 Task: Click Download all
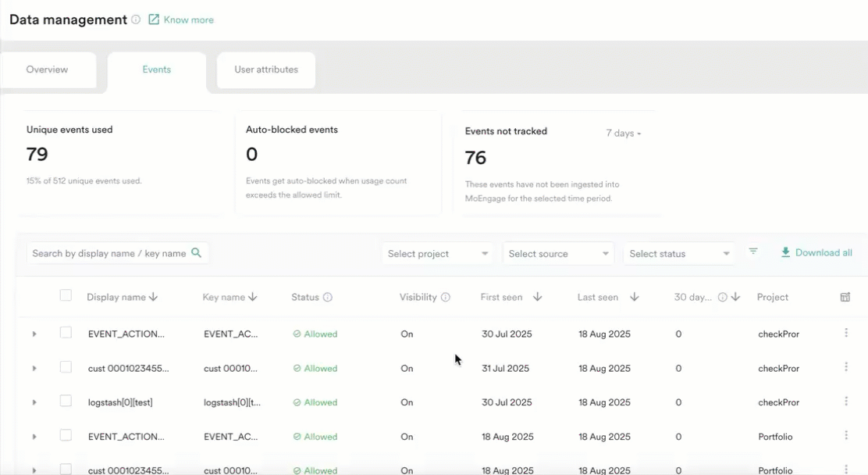coord(824,253)
